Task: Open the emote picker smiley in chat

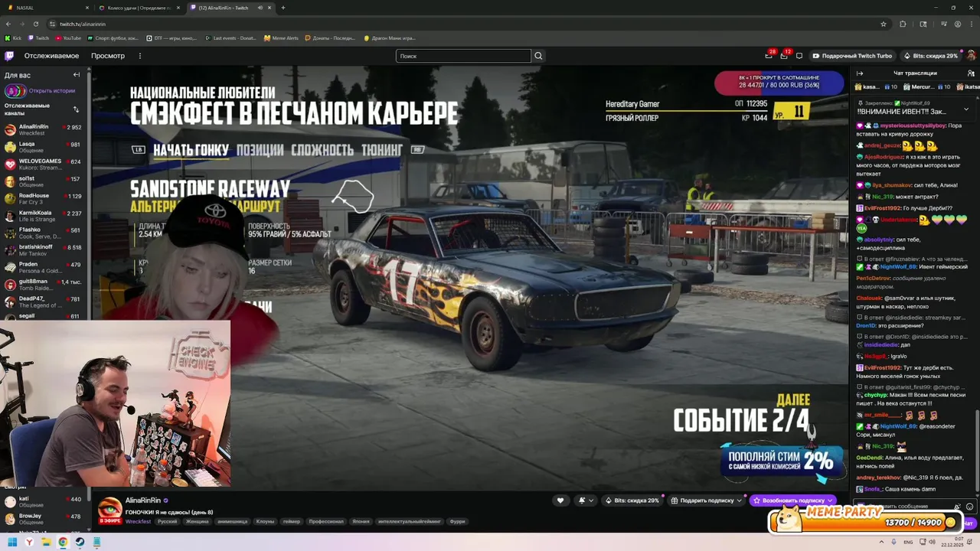Action: (x=969, y=507)
